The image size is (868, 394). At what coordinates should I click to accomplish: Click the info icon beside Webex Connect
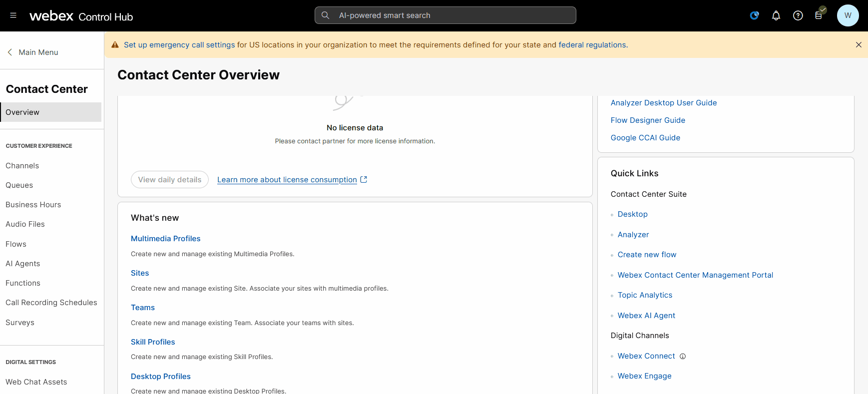coord(683,357)
